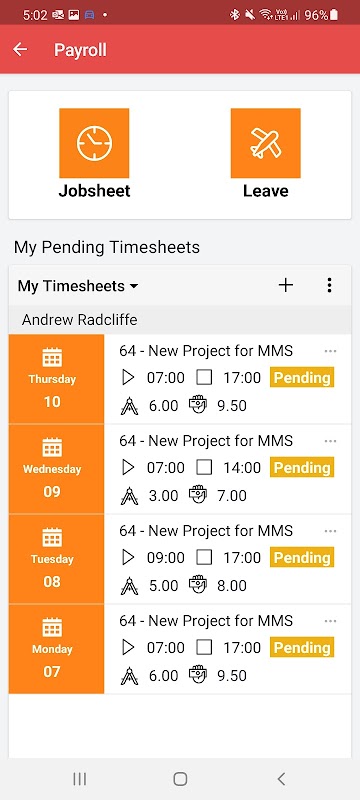Tap the end time square on Monday entry
The width and height of the screenshot is (360, 800).
click(x=204, y=647)
